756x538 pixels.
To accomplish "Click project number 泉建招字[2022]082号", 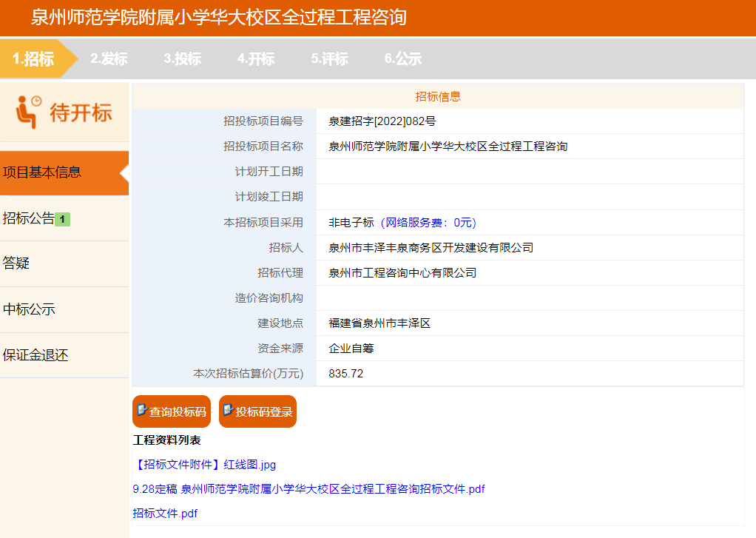I will [382, 121].
